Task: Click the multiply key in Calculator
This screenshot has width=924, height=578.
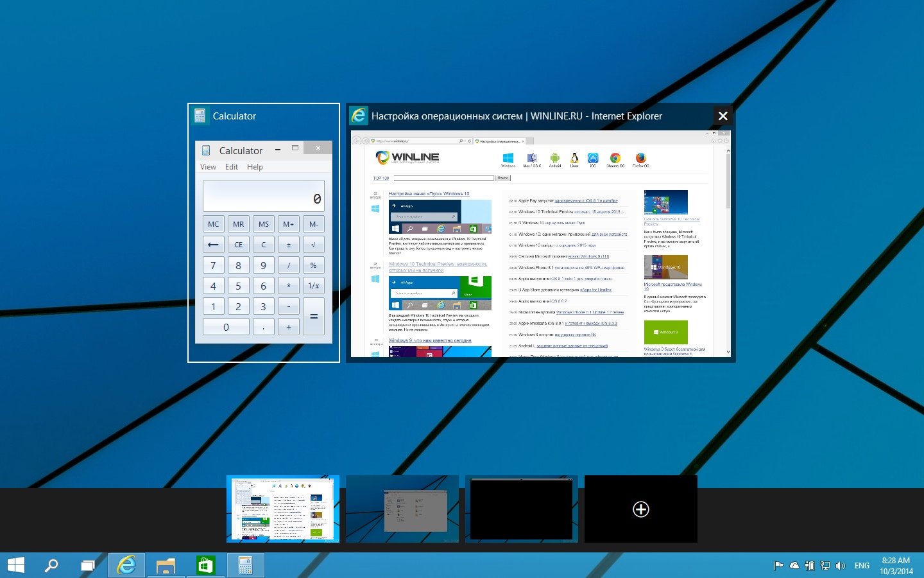Action: (x=289, y=286)
